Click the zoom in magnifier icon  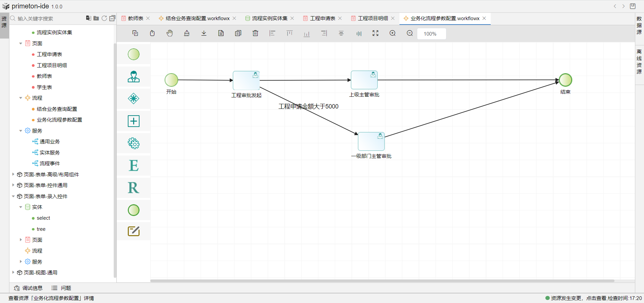(x=392, y=33)
